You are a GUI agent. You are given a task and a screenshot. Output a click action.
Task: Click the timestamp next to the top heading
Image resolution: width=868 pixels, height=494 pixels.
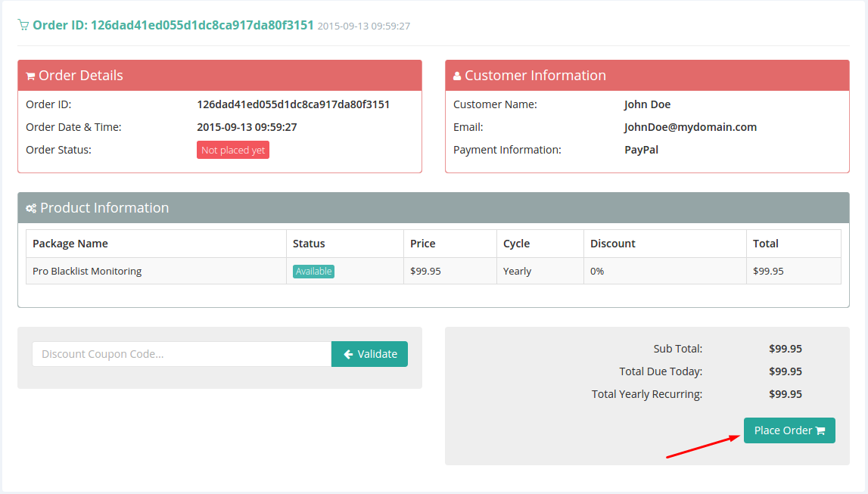pos(364,26)
